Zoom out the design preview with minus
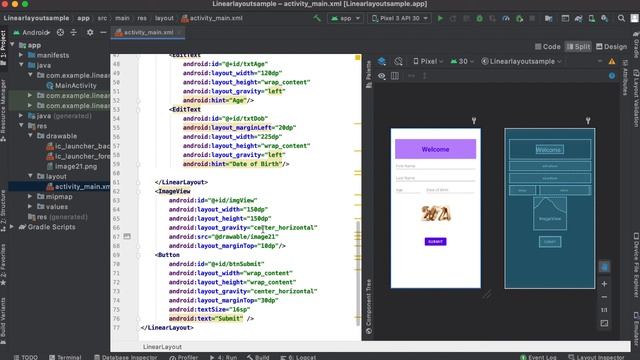 coord(604,297)
